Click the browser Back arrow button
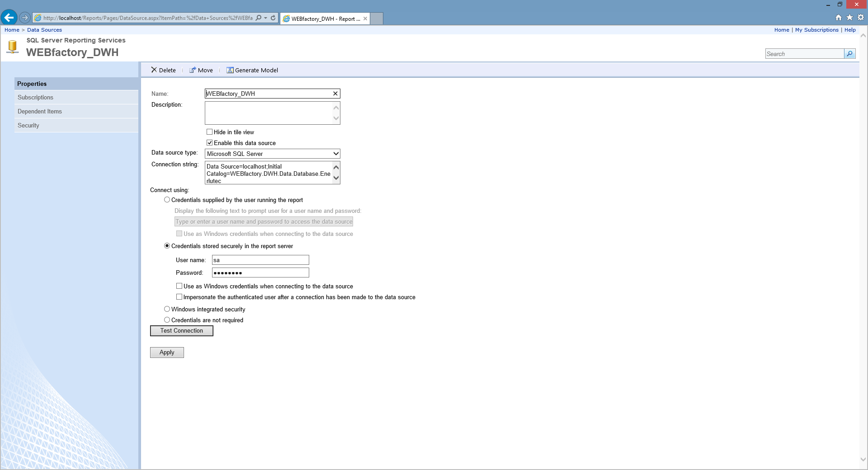Screen dimensions: 868x470 pyautogui.click(x=9, y=18)
